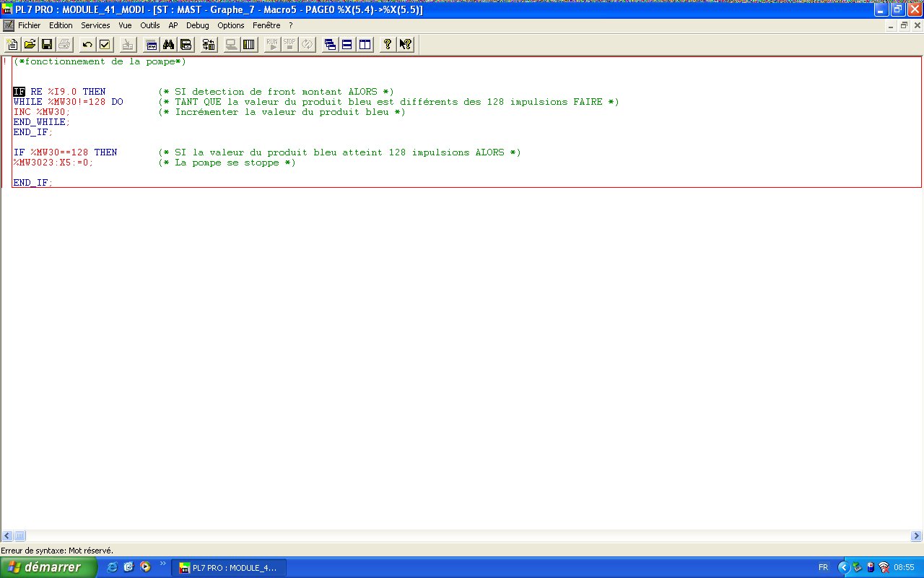
Task: Open the AP menu
Action: click(x=173, y=25)
